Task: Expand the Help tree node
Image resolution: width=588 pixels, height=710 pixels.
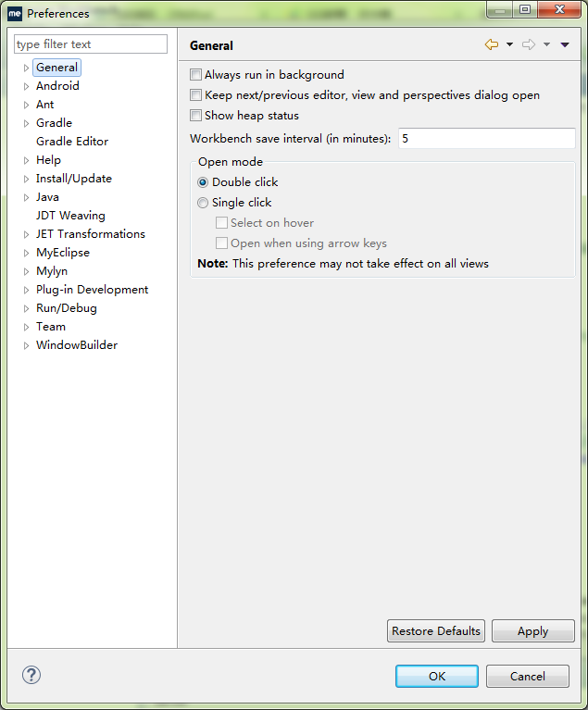Action: (x=26, y=160)
